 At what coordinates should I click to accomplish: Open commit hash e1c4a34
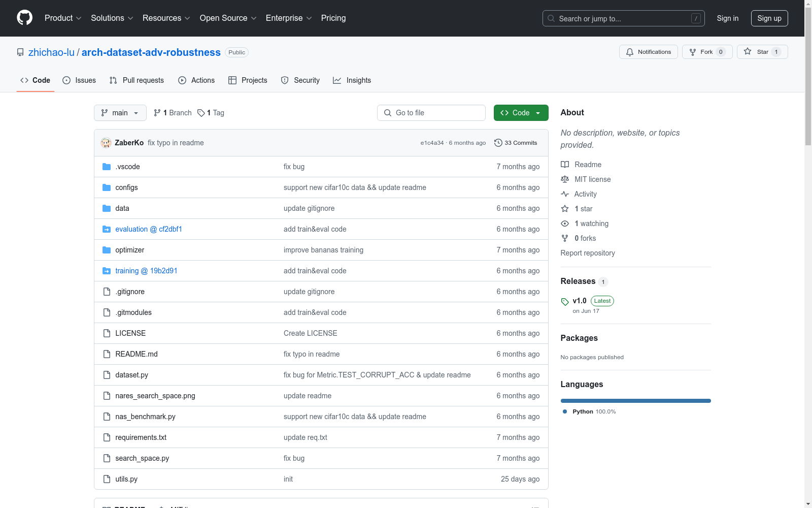pos(432,143)
